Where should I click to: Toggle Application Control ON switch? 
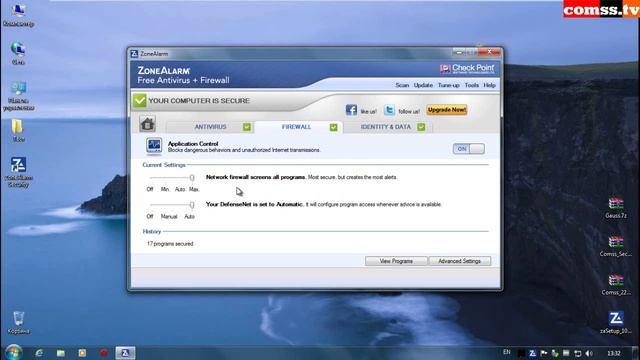point(469,149)
